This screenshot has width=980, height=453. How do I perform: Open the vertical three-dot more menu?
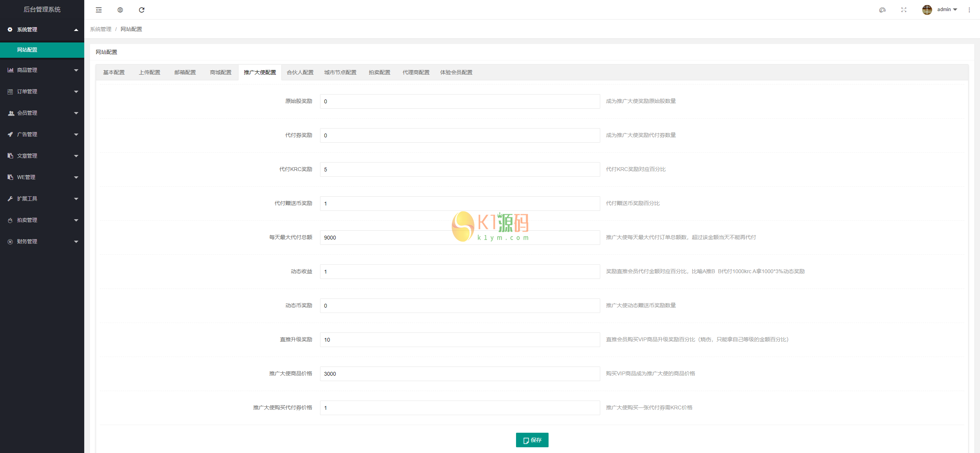point(969,10)
